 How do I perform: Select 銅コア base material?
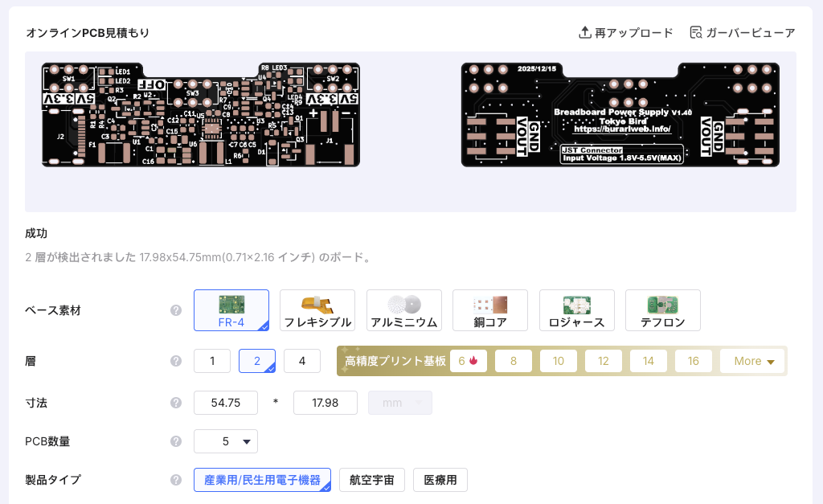point(489,310)
